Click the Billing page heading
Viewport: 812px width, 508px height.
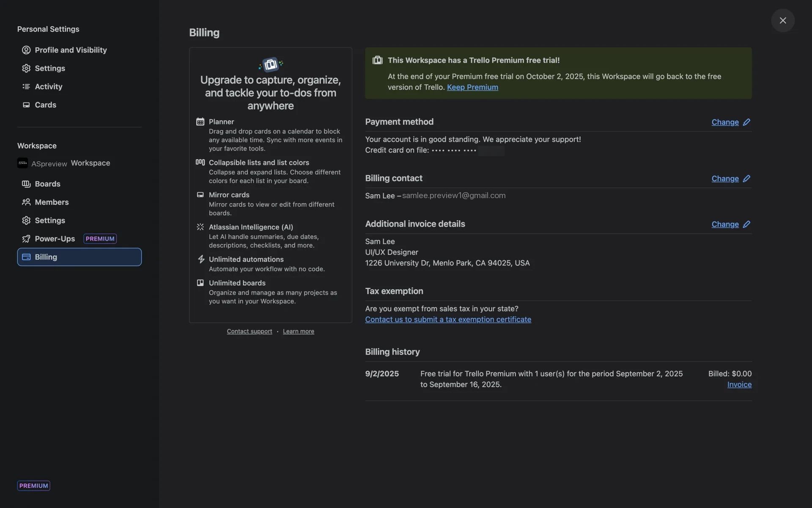204,33
